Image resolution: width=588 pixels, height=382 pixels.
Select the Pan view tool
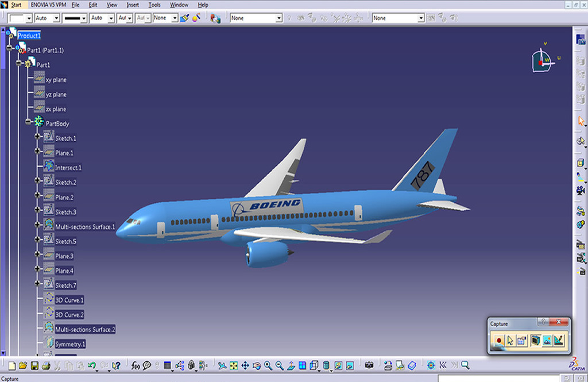(245, 365)
